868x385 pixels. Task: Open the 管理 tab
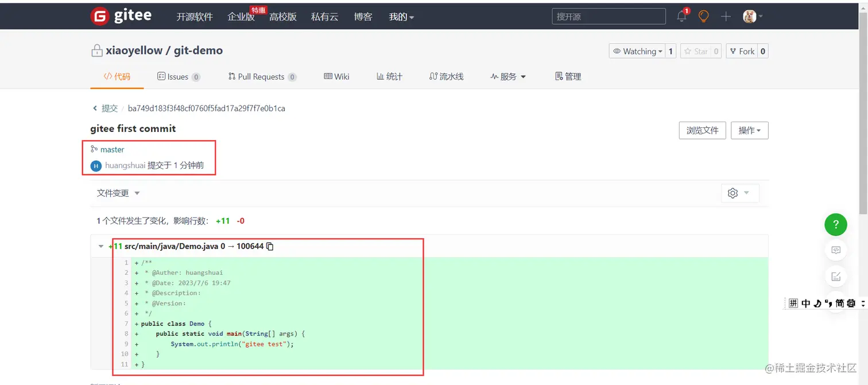568,76
